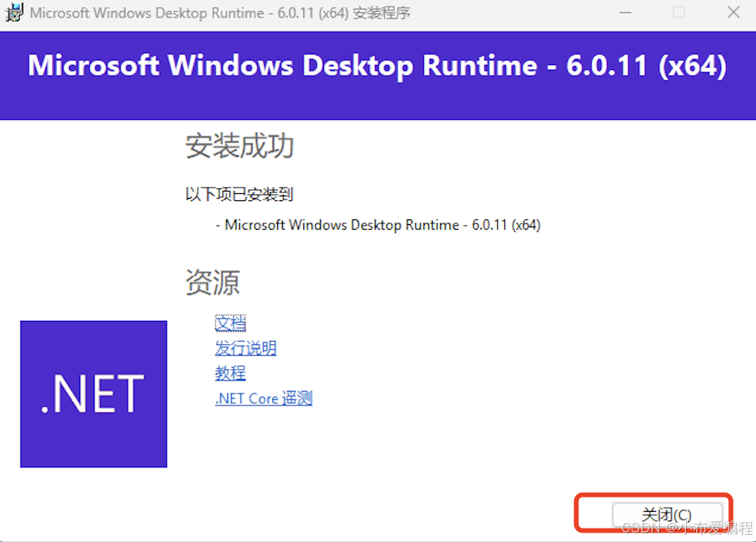The width and height of the screenshot is (756, 542).
Task: Open the .NET Core 遥测 link
Action: click(x=264, y=398)
